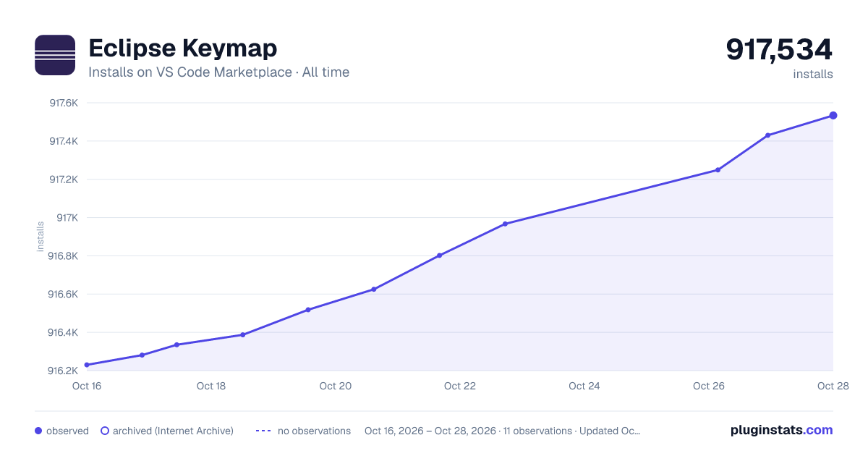868x456 pixels.
Task: Click the date range and 11 observations footer text
Action: tap(503, 431)
